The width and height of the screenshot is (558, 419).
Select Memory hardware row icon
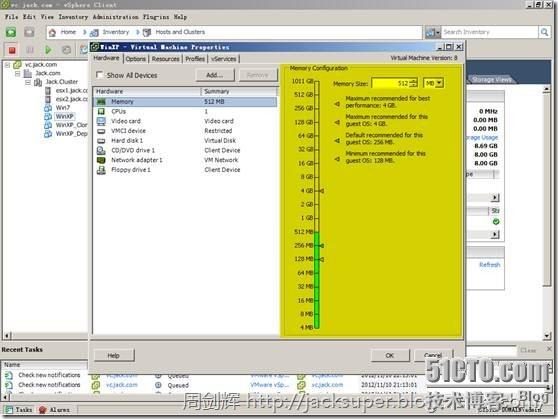[101, 102]
